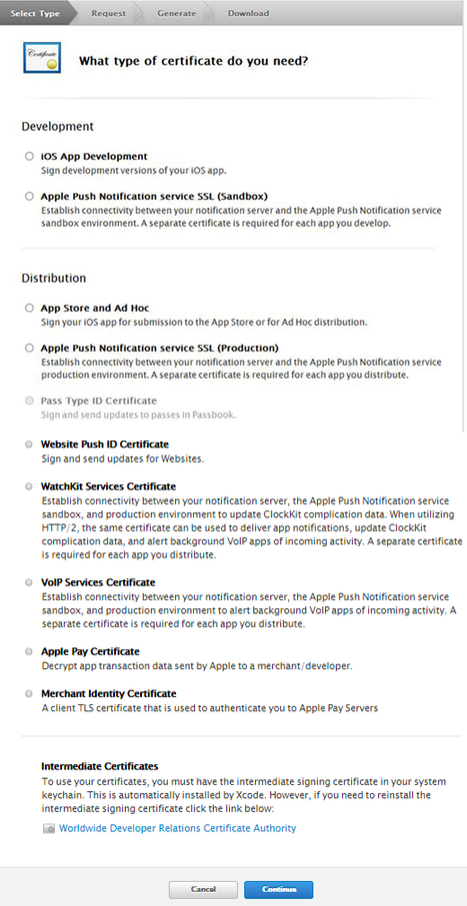Image resolution: width=467 pixels, height=906 pixels.
Task: Select iOS App Development radio button
Action: pos(29,157)
